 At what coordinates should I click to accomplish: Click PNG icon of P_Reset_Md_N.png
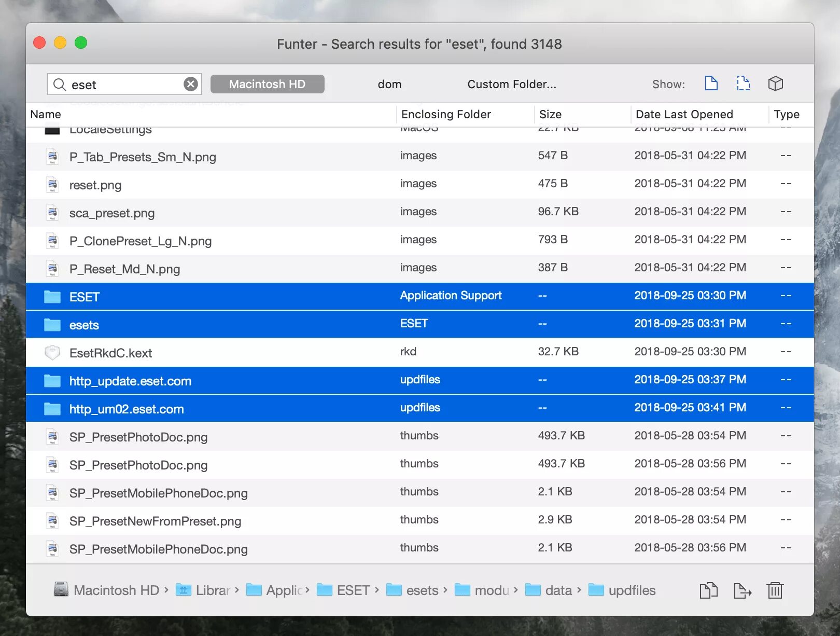pos(52,269)
